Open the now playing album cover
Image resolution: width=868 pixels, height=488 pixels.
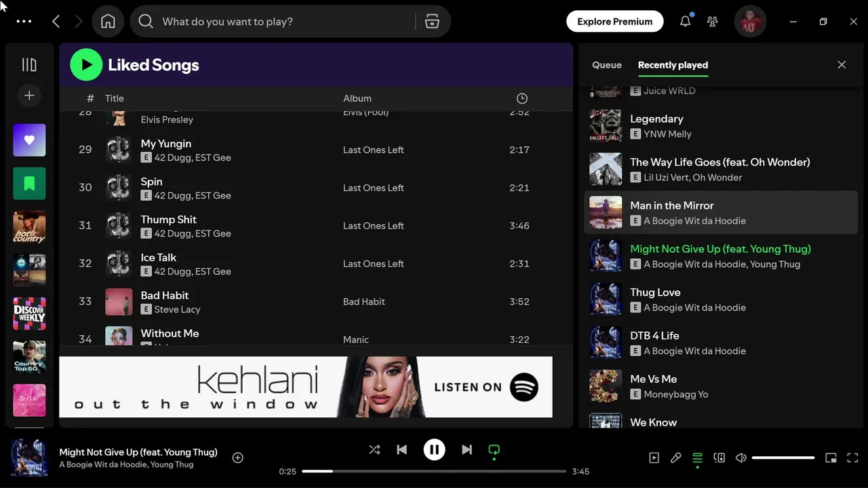click(29, 457)
